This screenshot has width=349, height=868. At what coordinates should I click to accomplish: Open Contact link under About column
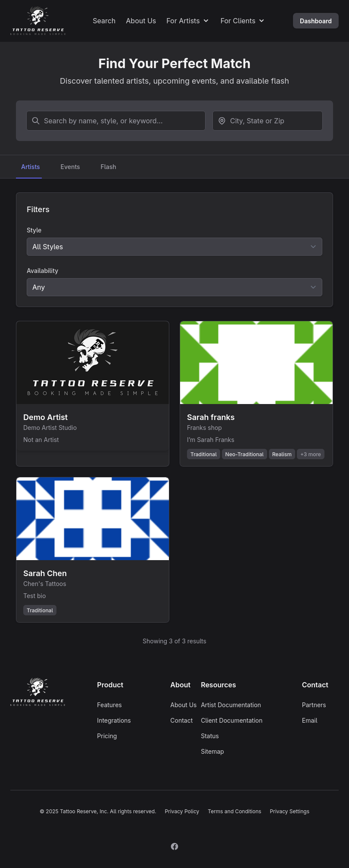[x=181, y=720]
